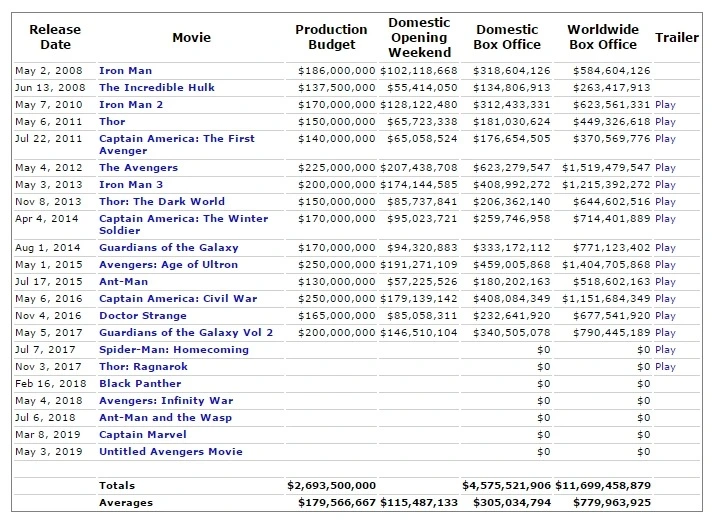Screen dimensions: 715x520
Task: Select the May 2, 2008 release date
Action: point(49,71)
